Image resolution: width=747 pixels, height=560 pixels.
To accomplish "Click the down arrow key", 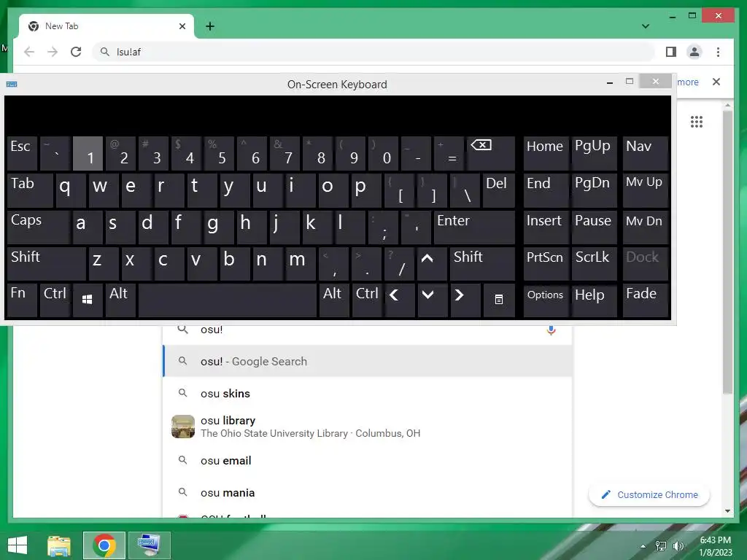I will coord(432,300).
